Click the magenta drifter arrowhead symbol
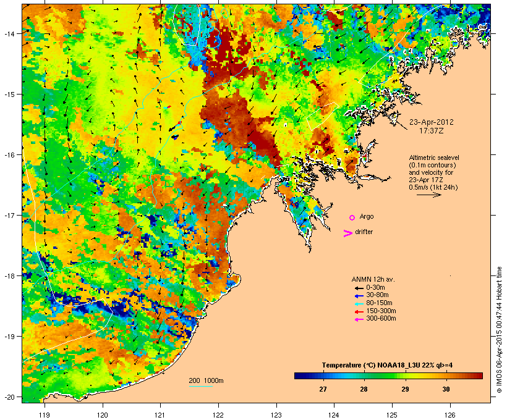507x420 pixels. 347,233
